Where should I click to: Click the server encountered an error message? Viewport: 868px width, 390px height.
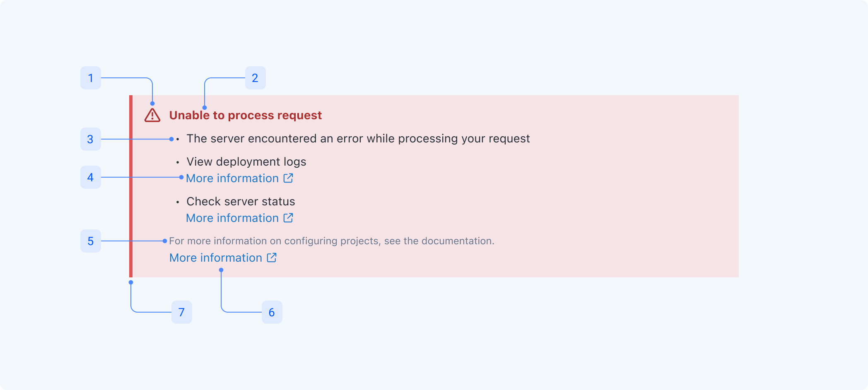click(358, 139)
